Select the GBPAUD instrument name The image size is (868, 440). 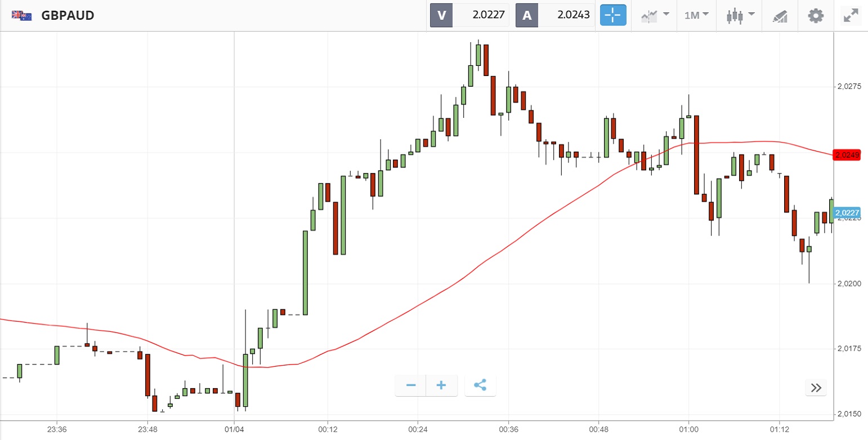[x=68, y=16]
